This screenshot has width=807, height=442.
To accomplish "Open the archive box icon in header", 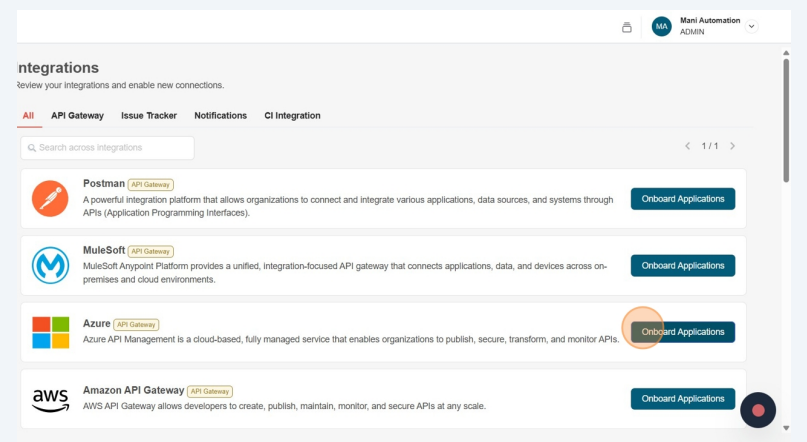I will click(x=627, y=27).
